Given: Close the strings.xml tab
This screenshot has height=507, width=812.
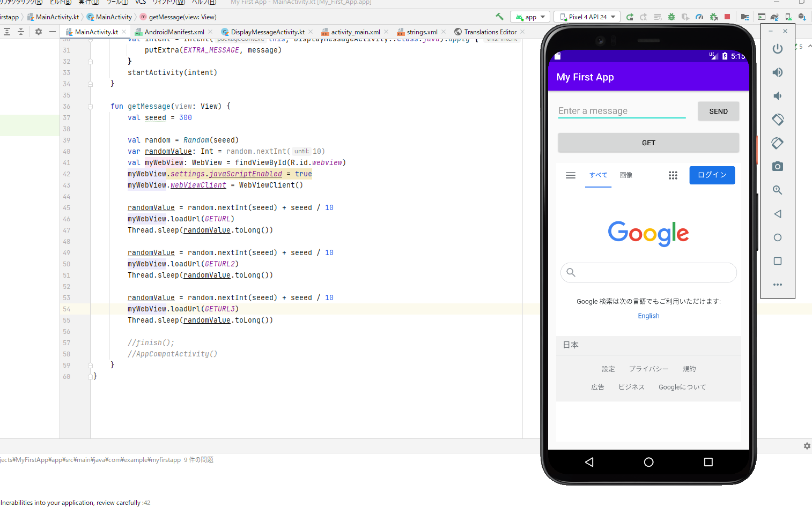Looking at the screenshot, I should pyautogui.click(x=444, y=32).
